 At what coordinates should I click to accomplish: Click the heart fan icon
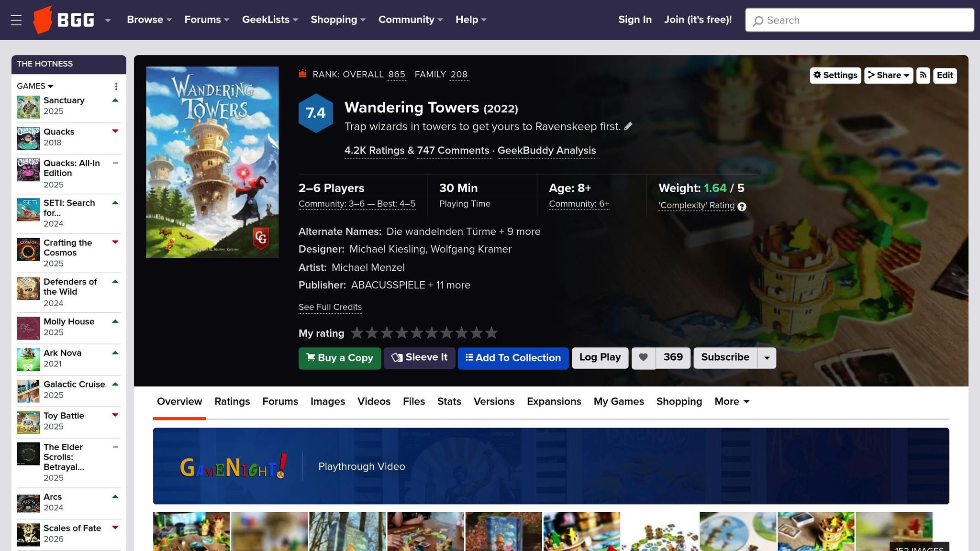point(643,358)
